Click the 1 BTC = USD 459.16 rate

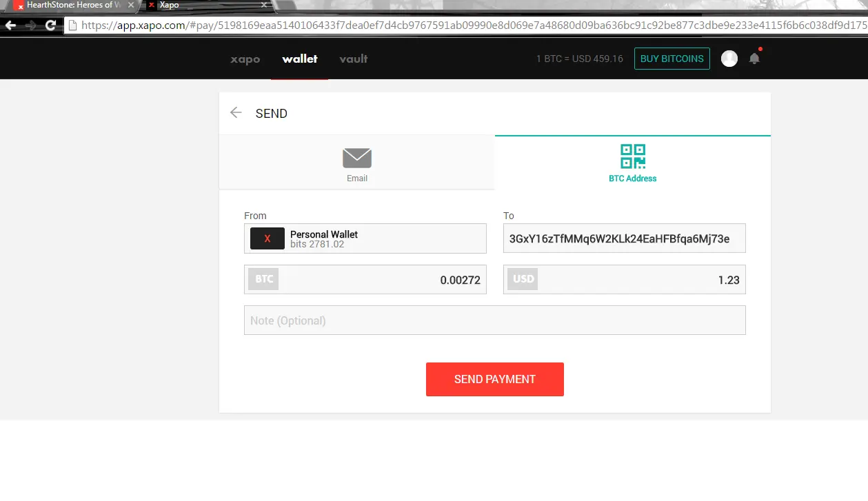[x=579, y=59]
